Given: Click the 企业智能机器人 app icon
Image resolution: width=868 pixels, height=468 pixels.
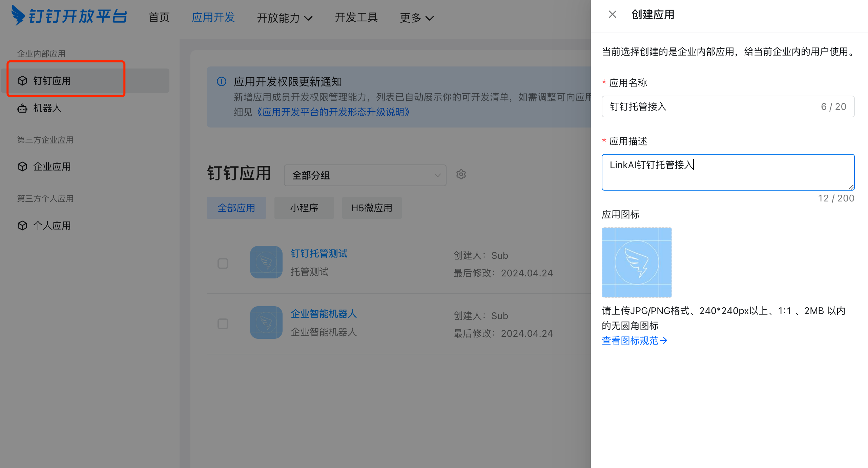Looking at the screenshot, I should click(x=266, y=323).
